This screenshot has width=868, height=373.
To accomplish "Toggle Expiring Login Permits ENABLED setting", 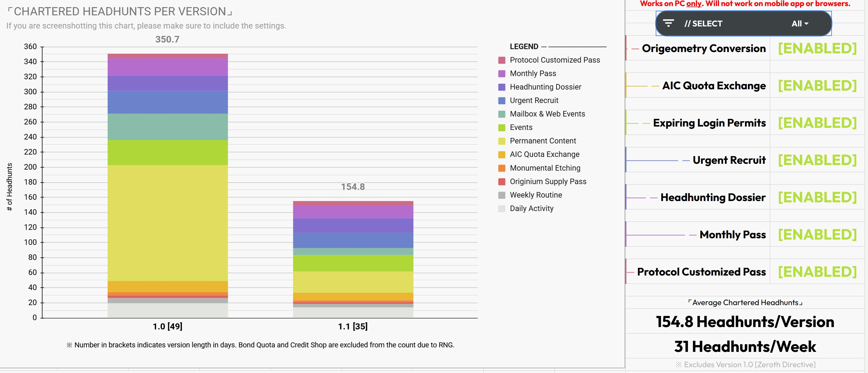I will click(x=817, y=123).
